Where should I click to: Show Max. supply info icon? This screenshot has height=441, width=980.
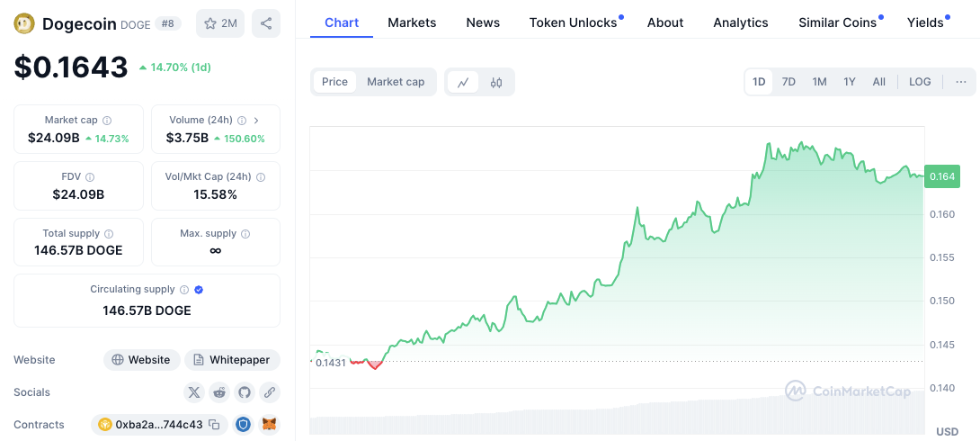click(245, 234)
